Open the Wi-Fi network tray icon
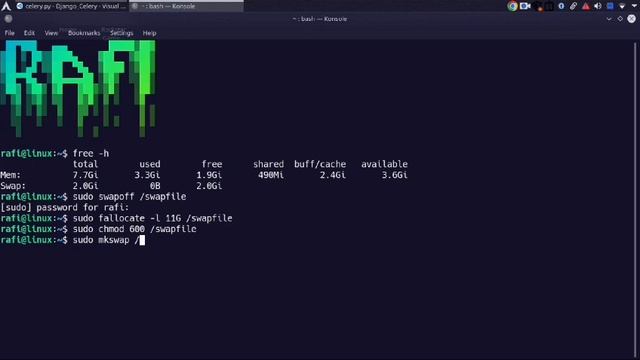 point(622,6)
